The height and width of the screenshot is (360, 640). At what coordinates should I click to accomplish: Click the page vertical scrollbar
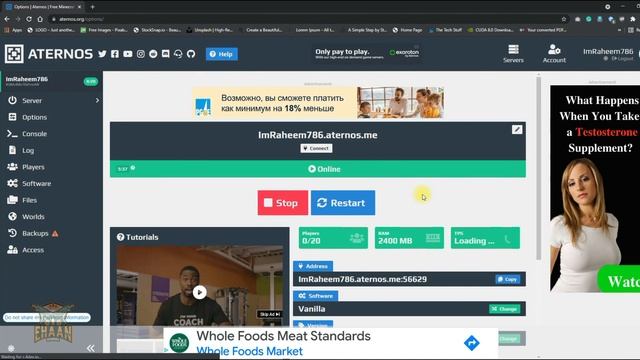pyautogui.click(x=538, y=167)
